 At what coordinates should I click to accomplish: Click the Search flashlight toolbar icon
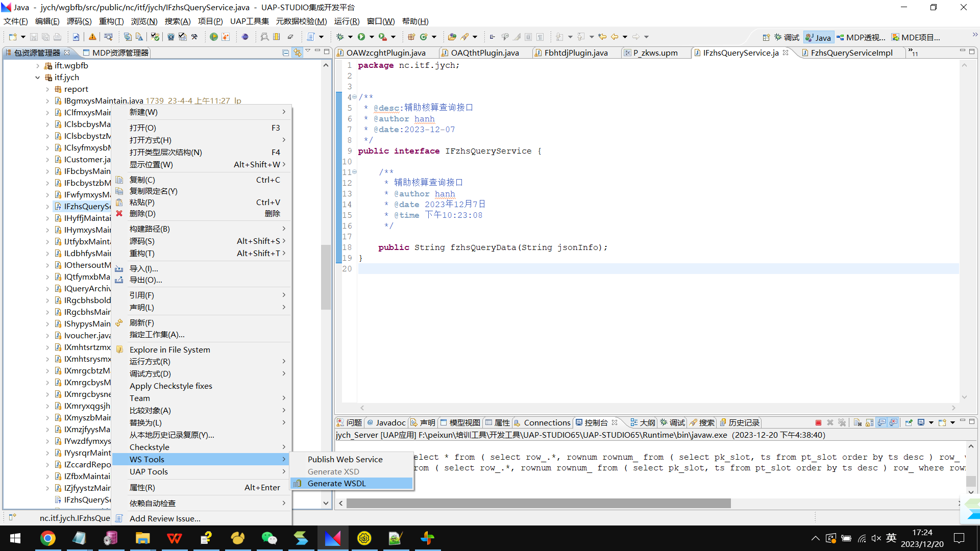point(464,37)
